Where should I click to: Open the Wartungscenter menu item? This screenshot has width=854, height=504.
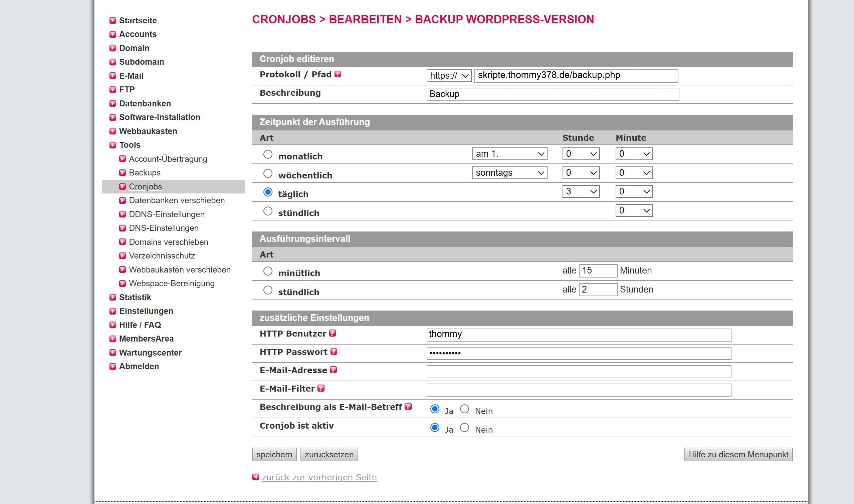[x=150, y=353]
